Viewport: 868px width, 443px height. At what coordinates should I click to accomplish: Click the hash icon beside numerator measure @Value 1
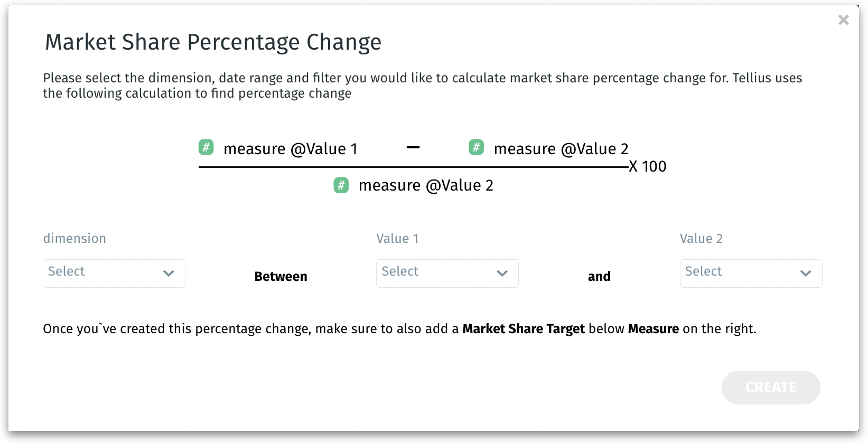pyautogui.click(x=206, y=147)
